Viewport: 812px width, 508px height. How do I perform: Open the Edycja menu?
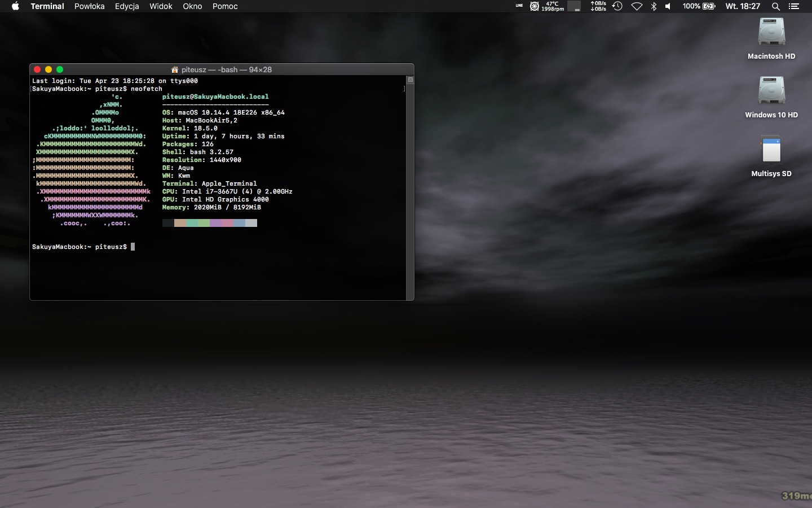pyautogui.click(x=127, y=6)
